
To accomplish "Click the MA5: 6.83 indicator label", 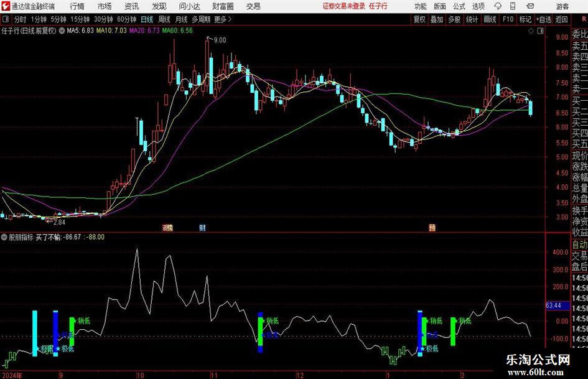I will pyautogui.click(x=80, y=30).
